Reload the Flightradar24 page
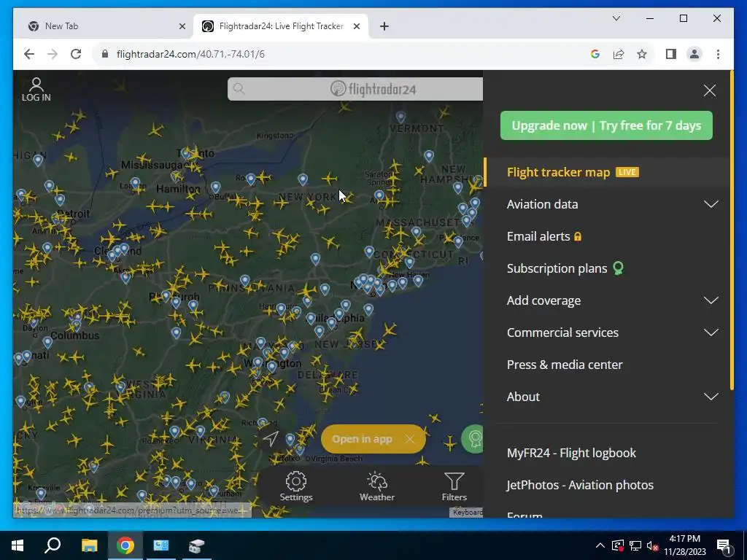The image size is (747, 560). pyautogui.click(x=76, y=54)
